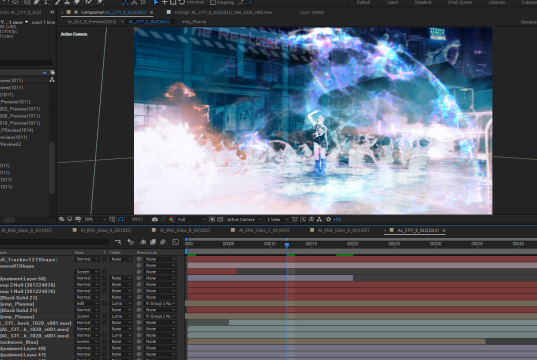Click pick whip for Group 2 Null layer
The width and height of the screenshot is (537, 360).
point(139,285)
